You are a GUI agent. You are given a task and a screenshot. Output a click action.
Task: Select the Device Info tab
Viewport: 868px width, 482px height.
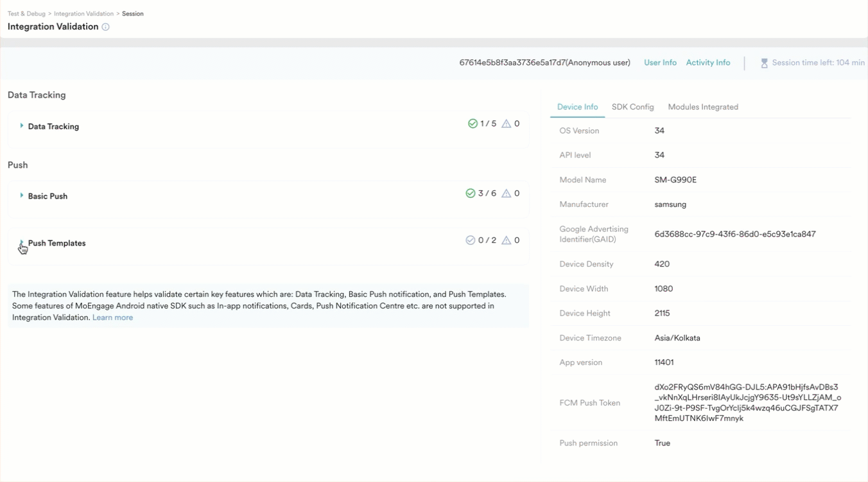577,107
